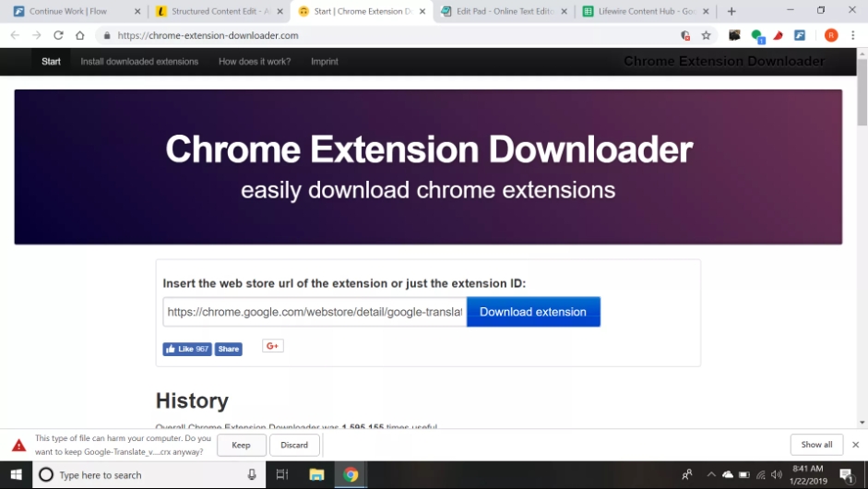This screenshot has width=868, height=489.
Task: Close the downloads bar
Action: point(855,445)
